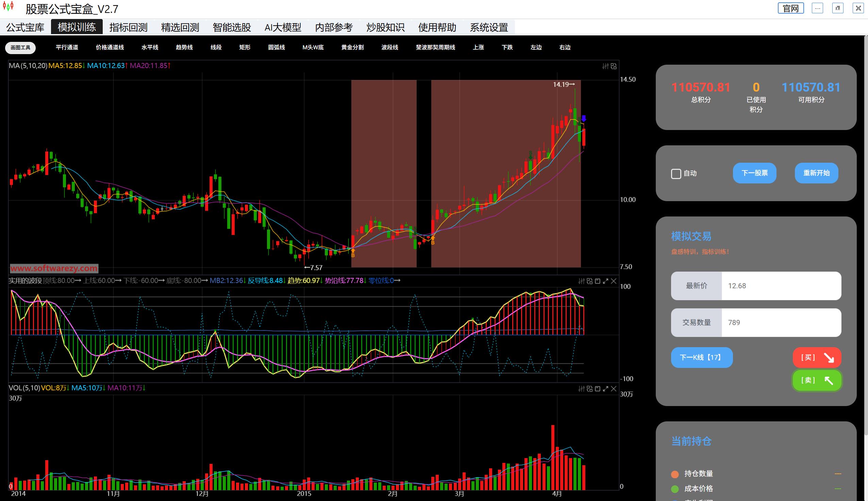Select the 圆弧线 drawing tool
The height and width of the screenshot is (501, 868).
pyautogui.click(x=277, y=48)
